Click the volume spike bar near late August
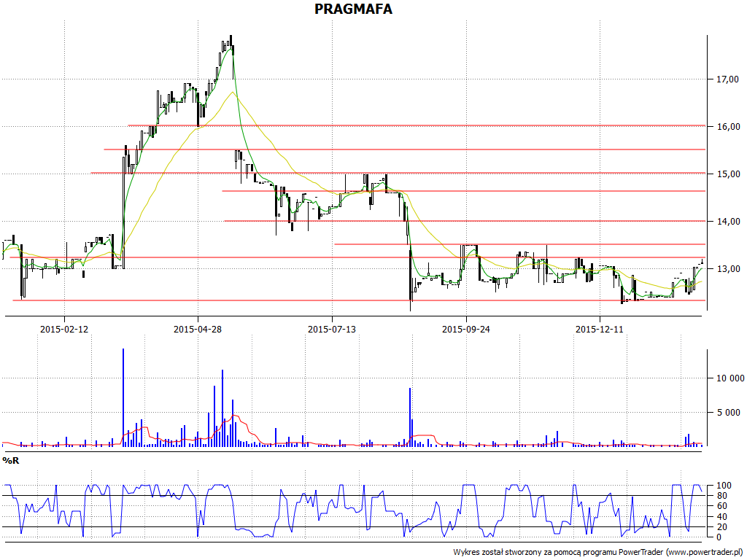 410,416
